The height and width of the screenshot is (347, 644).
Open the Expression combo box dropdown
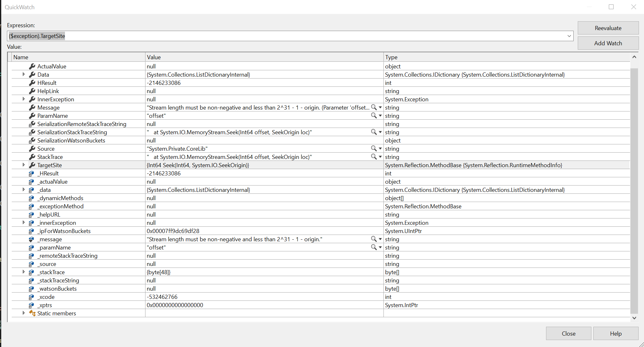click(x=569, y=36)
